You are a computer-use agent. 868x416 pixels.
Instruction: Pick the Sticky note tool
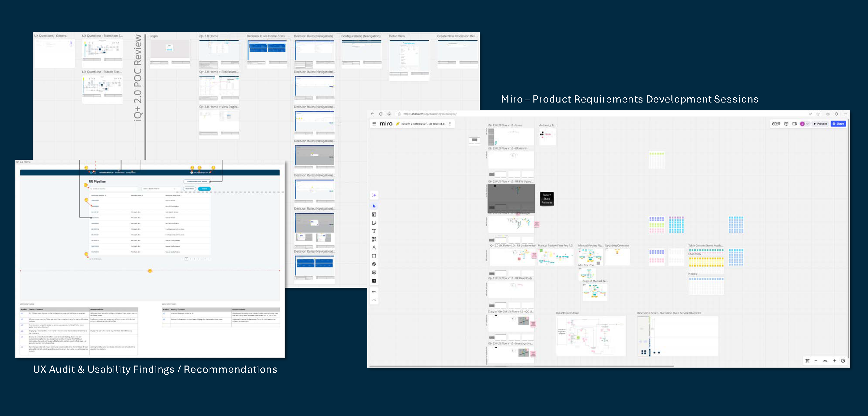point(374,223)
